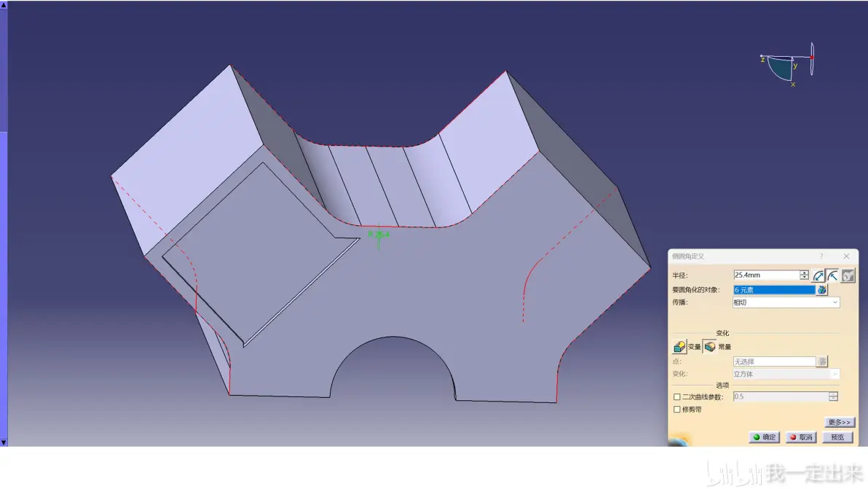Open the 传播 dropdown showing 相切
868x489 pixels.
(786, 302)
